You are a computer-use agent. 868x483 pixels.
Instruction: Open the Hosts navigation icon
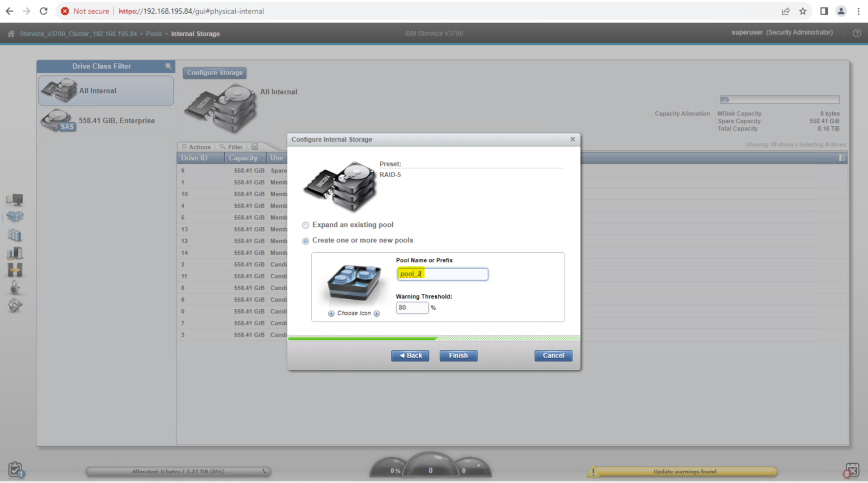(x=15, y=252)
